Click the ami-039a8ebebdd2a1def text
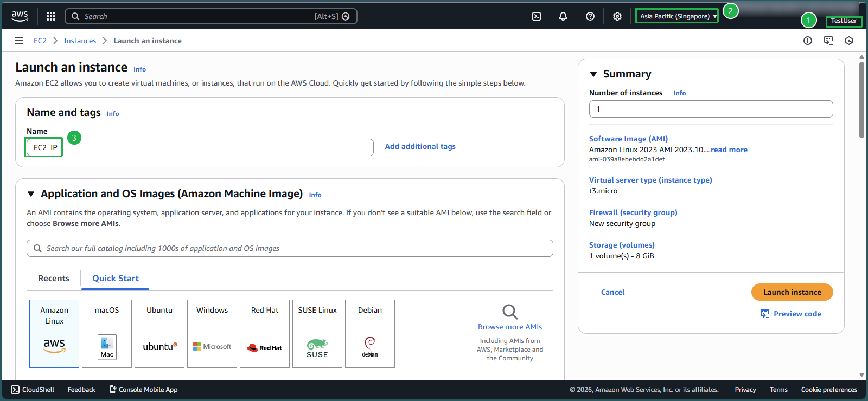Screen dimensions: 868x401 click(x=627, y=159)
